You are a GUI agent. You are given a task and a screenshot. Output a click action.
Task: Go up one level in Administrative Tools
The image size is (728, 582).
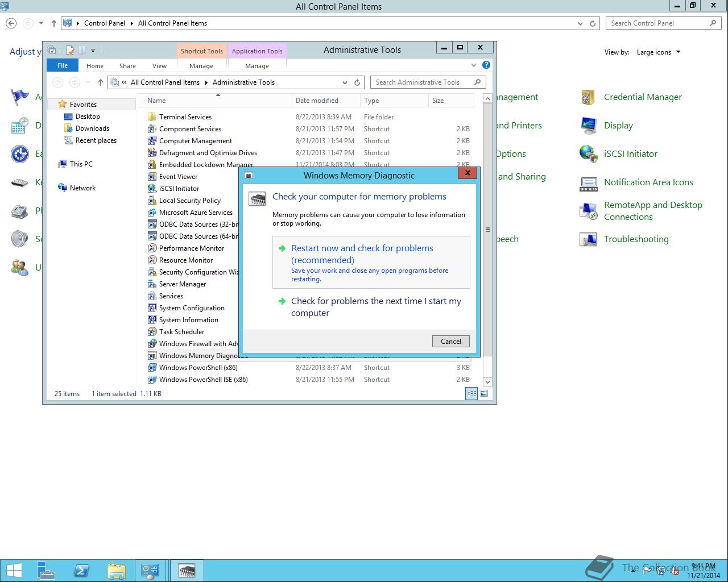[x=101, y=82]
